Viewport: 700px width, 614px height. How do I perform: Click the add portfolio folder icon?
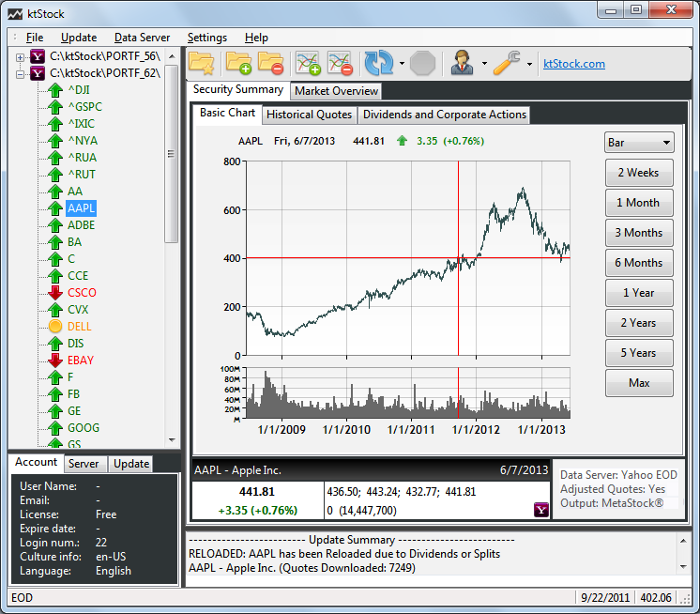coord(238,63)
